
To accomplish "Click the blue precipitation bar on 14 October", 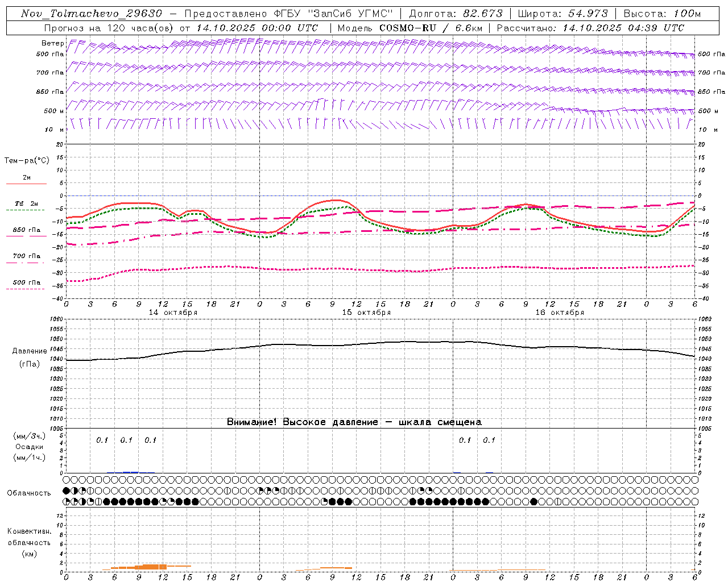I will point(131,472).
